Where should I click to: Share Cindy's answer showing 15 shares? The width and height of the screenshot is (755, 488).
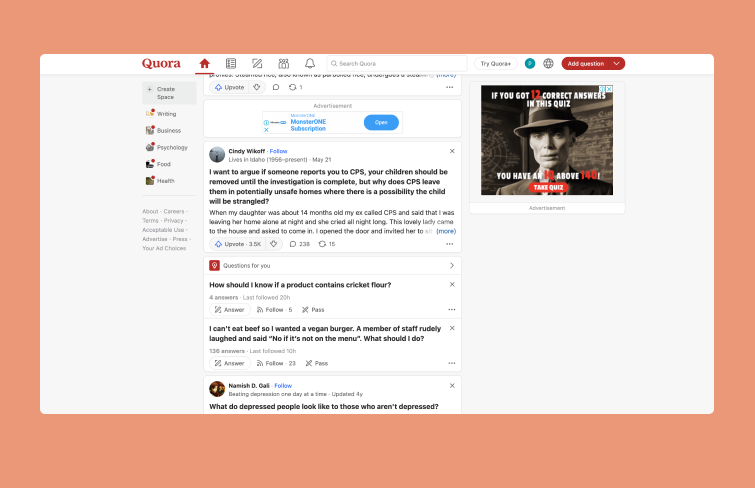pyautogui.click(x=326, y=244)
